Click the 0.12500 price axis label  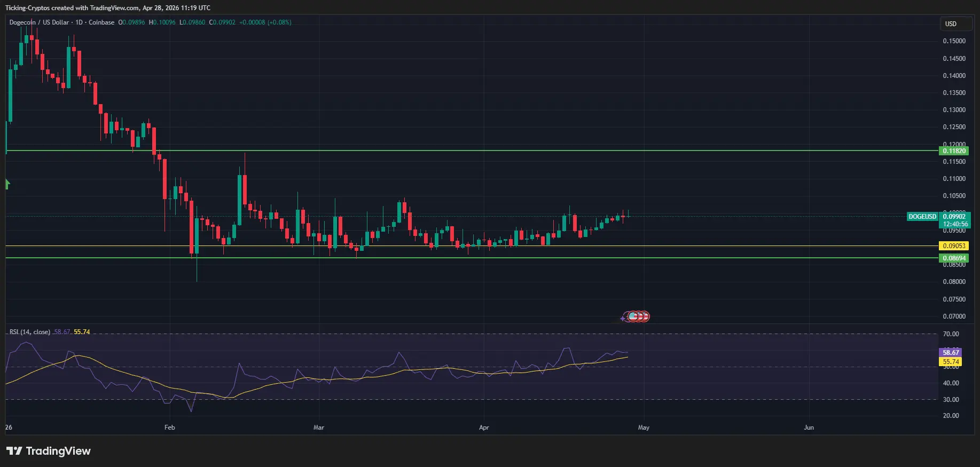[x=954, y=127]
